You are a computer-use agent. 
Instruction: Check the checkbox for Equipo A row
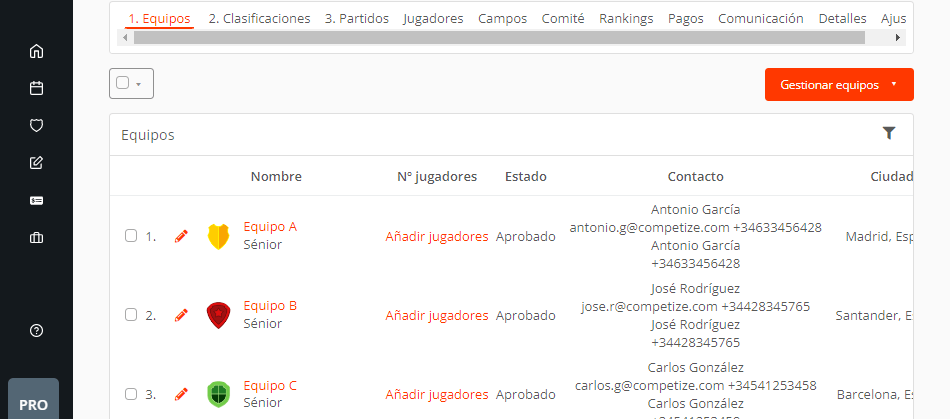131,236
